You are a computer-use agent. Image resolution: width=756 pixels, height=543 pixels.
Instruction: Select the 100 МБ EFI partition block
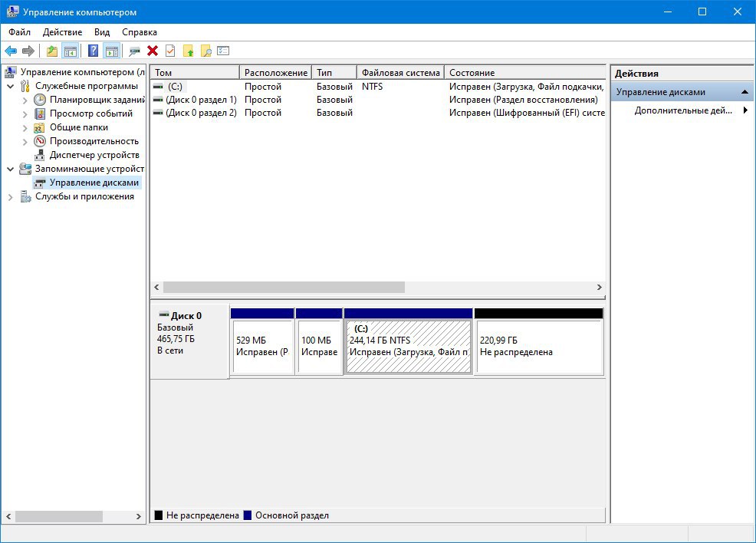coord(319,342)
